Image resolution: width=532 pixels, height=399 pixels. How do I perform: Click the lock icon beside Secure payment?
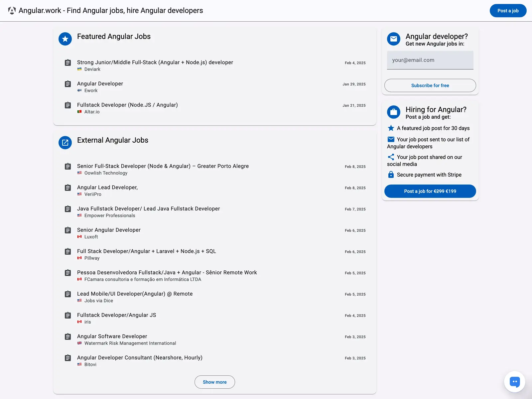[391, 175]
